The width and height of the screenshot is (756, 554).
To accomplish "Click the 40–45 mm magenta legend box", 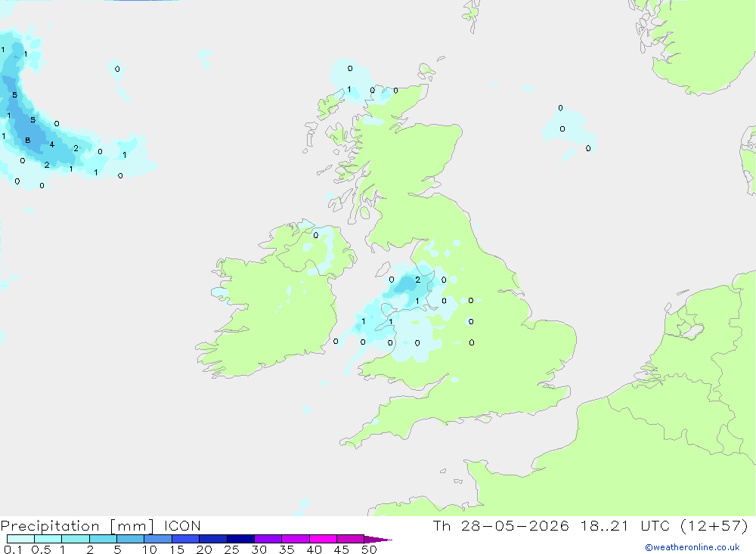I will (323, 539).
